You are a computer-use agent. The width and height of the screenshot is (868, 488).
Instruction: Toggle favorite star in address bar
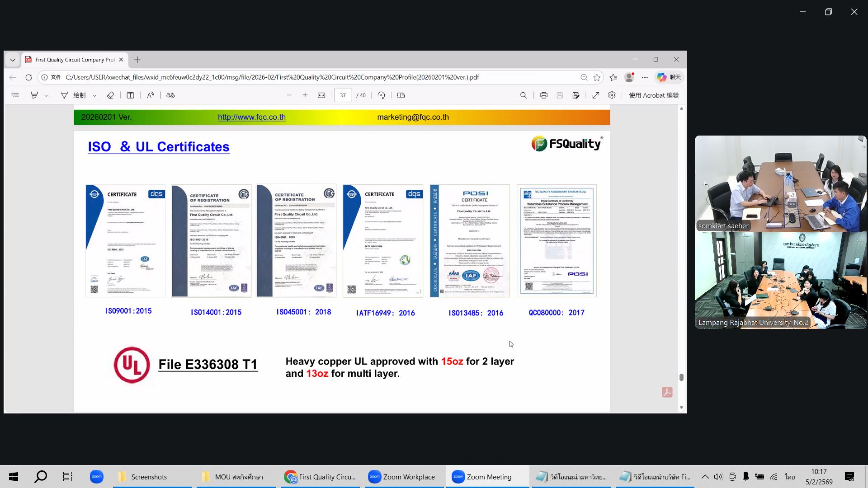(x=597, y=77)
